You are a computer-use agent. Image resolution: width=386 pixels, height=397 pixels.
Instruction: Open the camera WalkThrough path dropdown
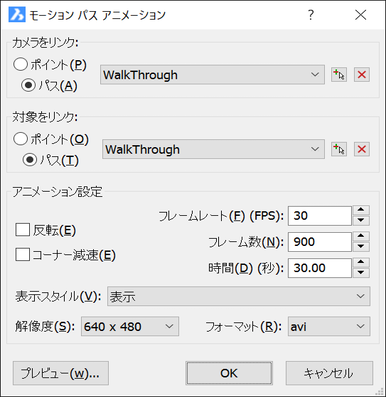[x=212, y=75]
